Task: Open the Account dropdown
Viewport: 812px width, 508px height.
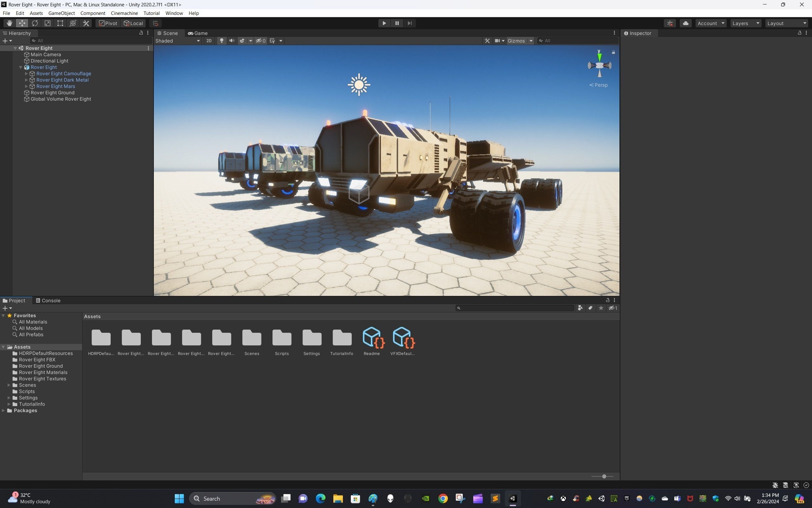Action: [711, 23]
